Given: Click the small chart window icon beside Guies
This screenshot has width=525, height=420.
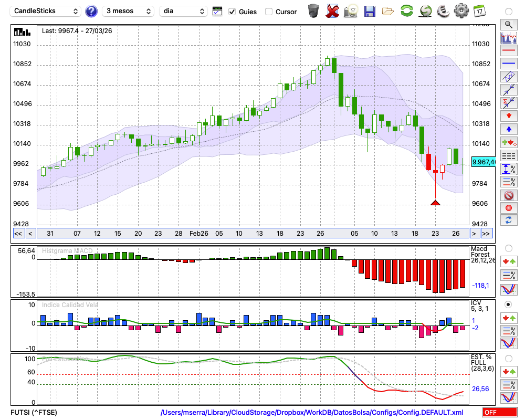Looking at the screenshot, I should click(217, 12).
